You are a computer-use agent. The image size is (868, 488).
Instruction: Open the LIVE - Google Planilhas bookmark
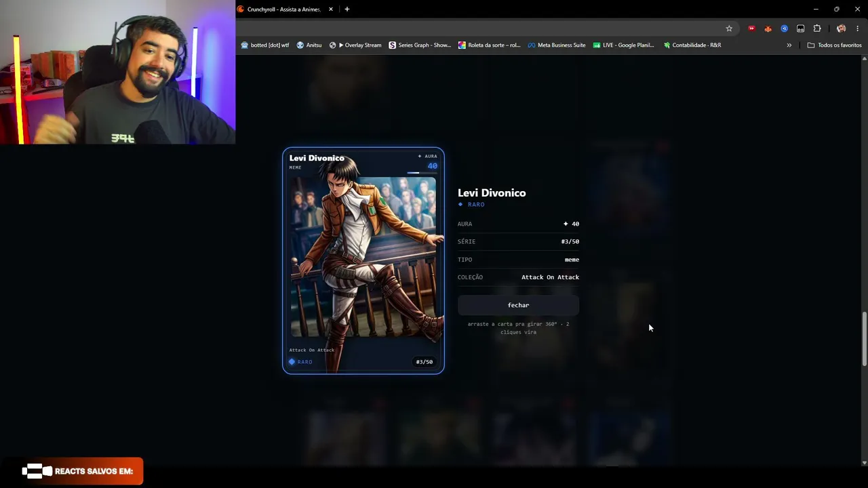point(623,45)
